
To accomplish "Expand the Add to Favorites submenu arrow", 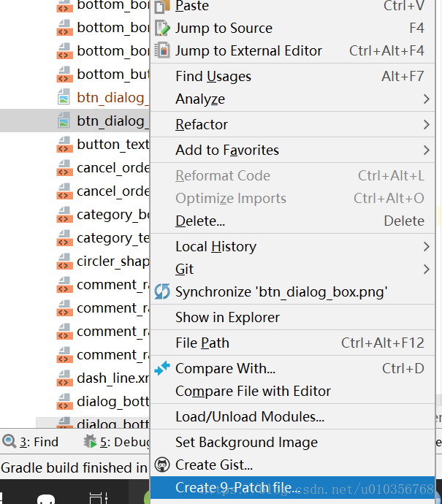I will 426,150.
